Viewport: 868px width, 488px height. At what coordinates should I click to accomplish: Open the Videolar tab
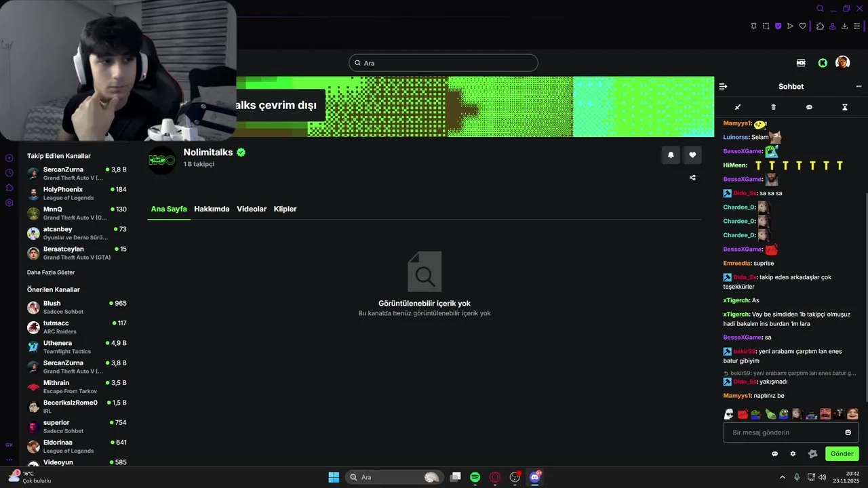(252, 209)
